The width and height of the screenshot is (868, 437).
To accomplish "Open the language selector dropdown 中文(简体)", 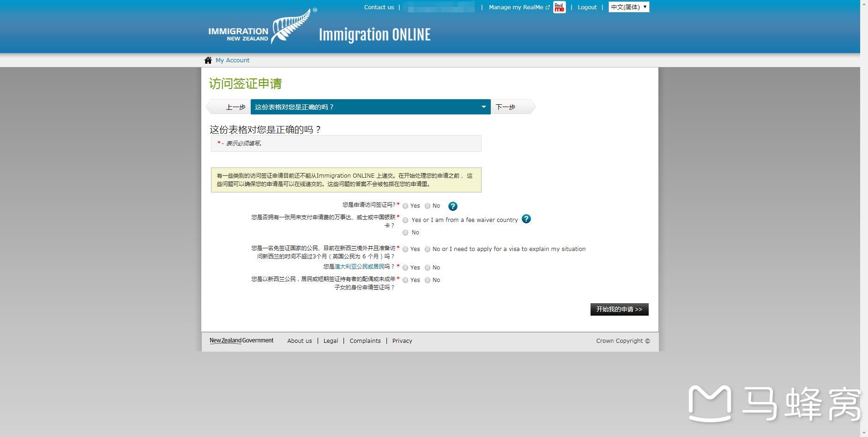I will click(628, 7).
